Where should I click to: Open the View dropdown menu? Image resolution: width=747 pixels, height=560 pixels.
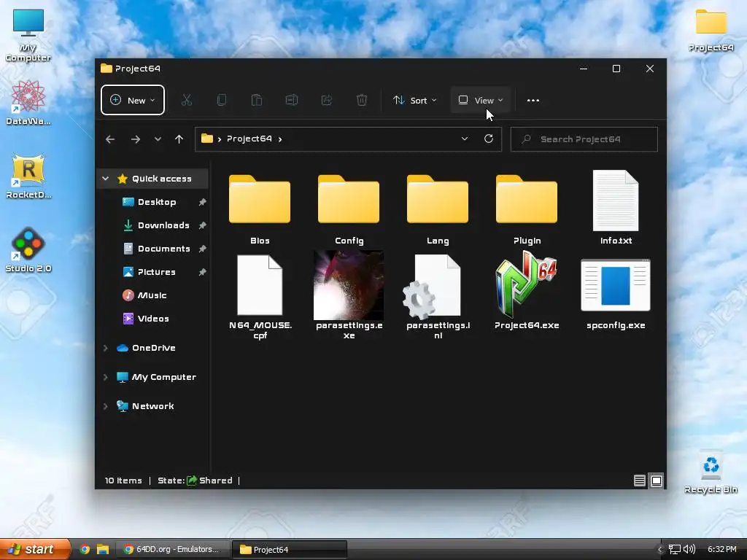pyautogui.click(x=480, y=101)
